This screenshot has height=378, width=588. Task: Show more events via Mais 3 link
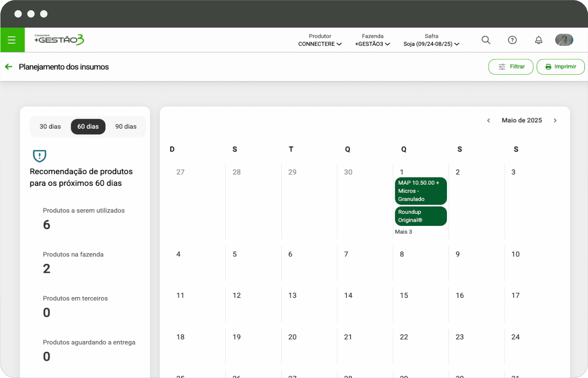tap(403, 232)
